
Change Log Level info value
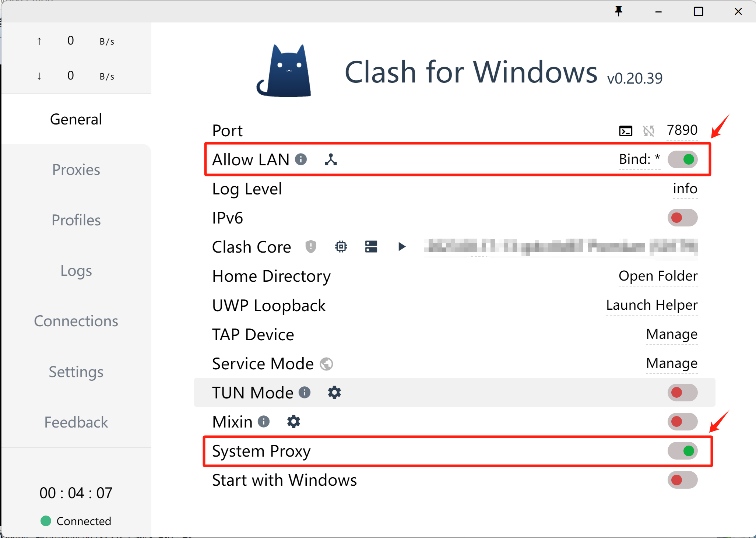pos(685,189)
